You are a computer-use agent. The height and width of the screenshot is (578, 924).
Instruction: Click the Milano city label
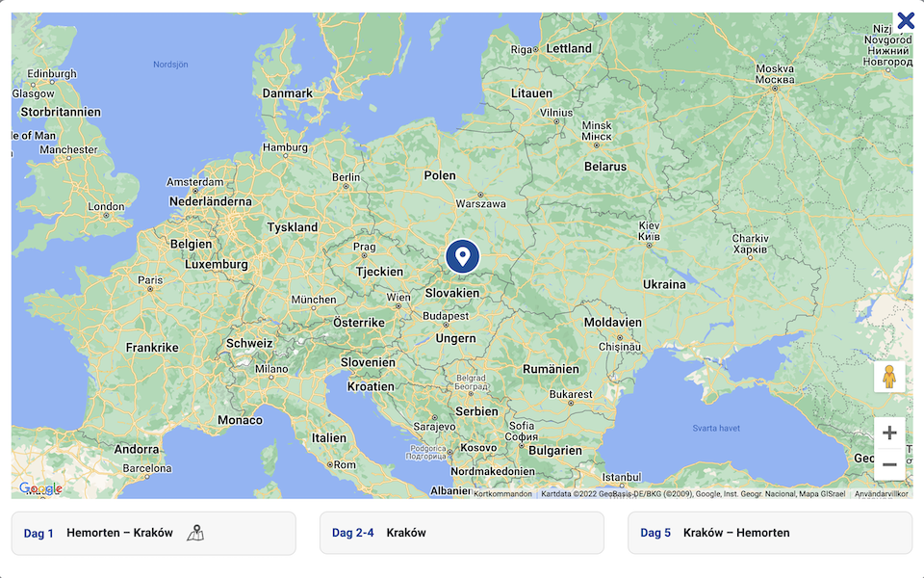tap(271, 369)
